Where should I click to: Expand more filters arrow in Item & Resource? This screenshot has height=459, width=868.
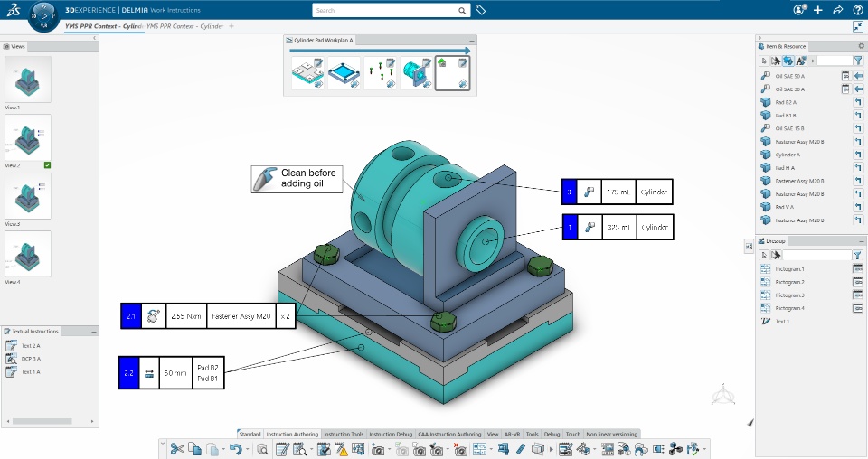812,61
